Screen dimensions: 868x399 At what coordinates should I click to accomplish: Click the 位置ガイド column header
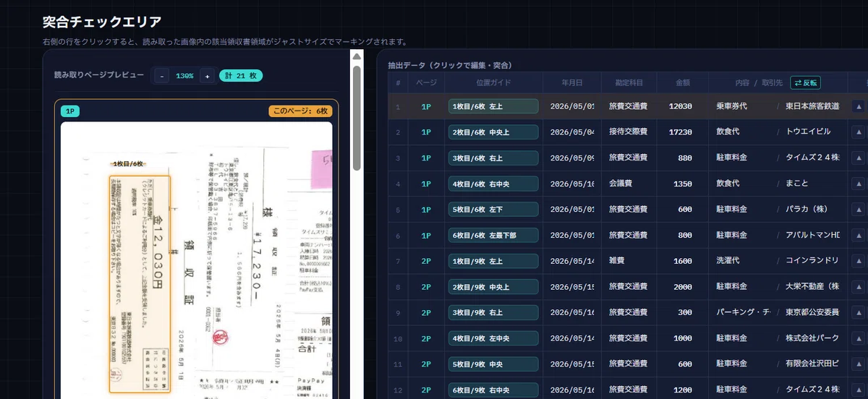pyautogui.click(x=493, y=83)
